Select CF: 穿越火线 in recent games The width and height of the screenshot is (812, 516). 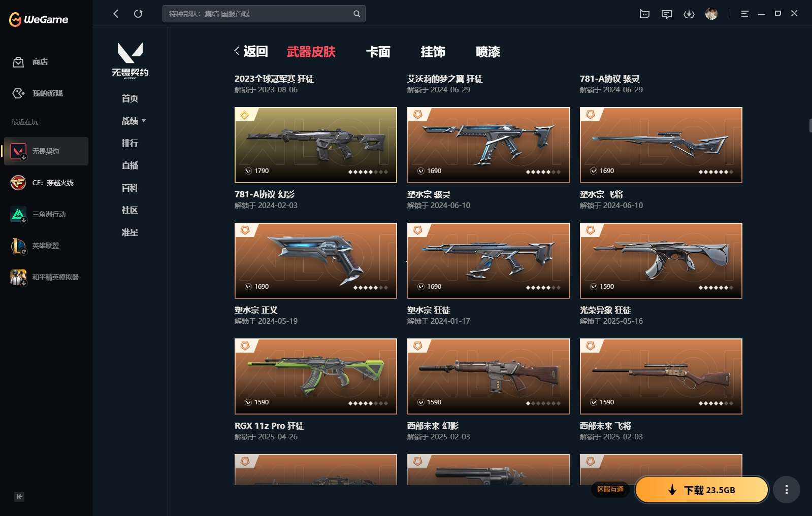(x=46, y=183)
